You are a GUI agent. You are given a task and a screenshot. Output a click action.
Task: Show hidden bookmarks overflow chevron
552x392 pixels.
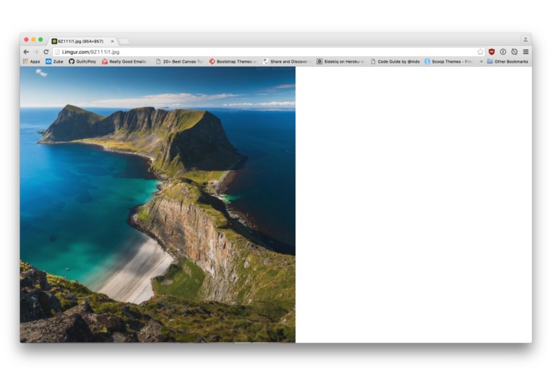(x=481, y=61)
